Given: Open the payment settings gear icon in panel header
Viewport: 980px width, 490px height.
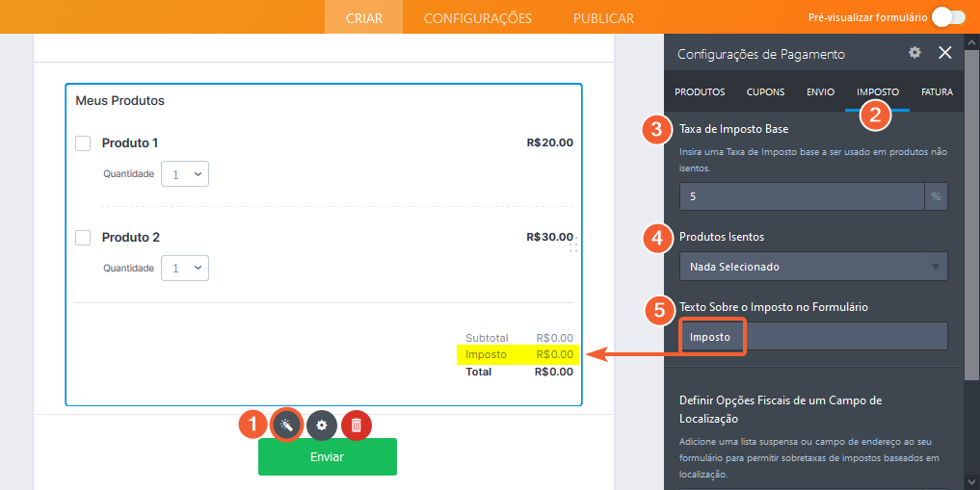Looking at the screenshot, I should pyautogui.click(x=914, y=53).
